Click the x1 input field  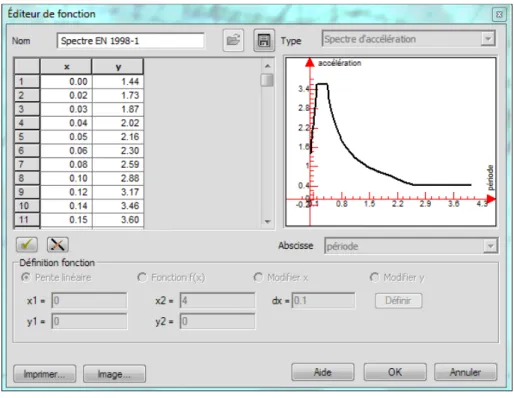89,301
